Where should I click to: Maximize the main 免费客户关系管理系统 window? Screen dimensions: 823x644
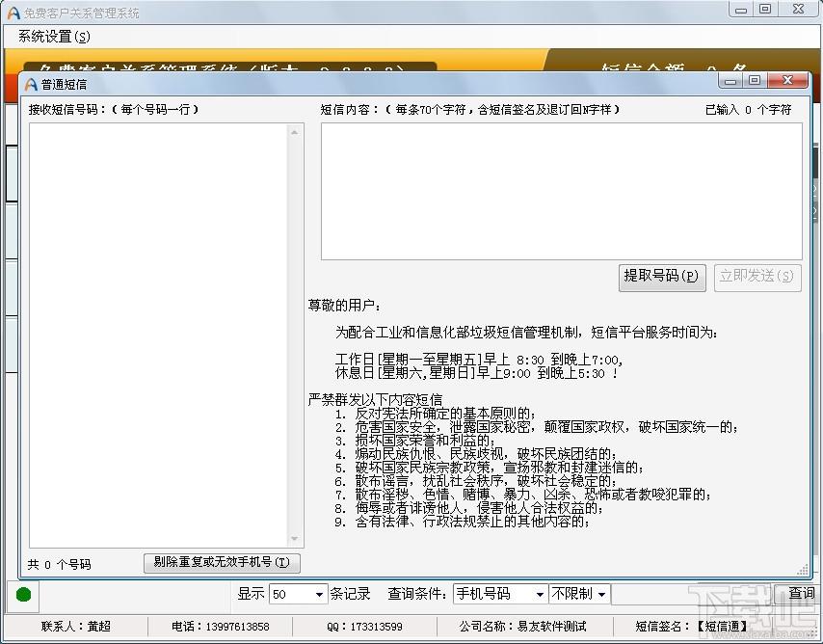(x=765, y=9)
